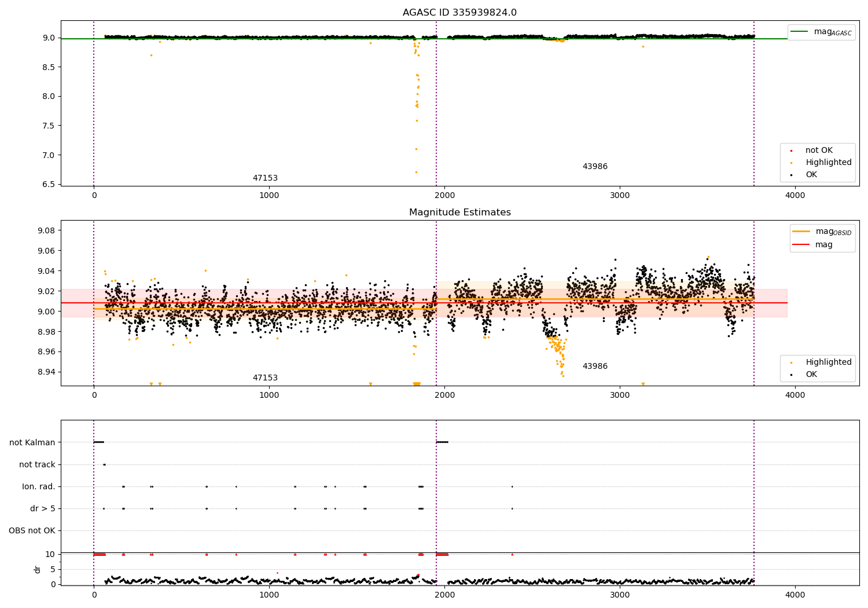Viewport: 868px width, 608px height.
Task: Click y-tick 9.06 on Magnitude Estimates plot
Action: [x=46, y=251]
